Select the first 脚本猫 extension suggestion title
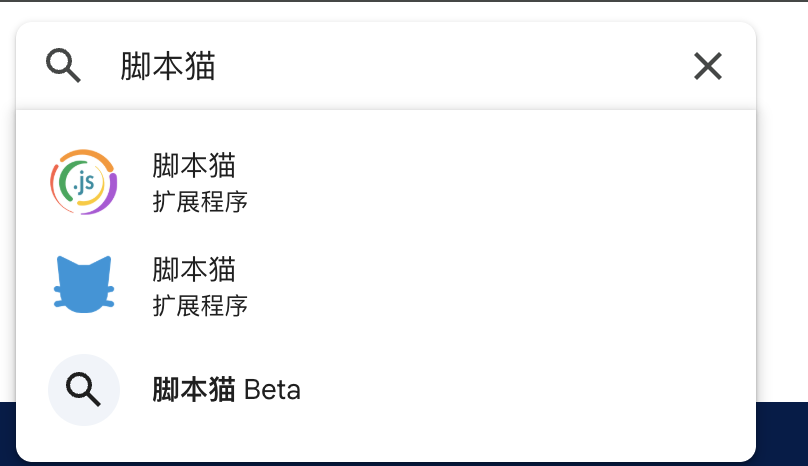The image size is (808, 466). (x=194, y=165)
